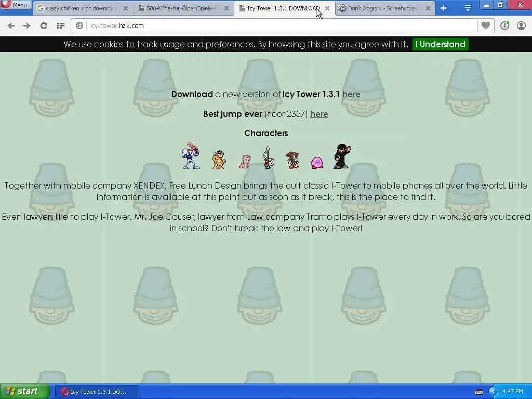Close the Icy Tower tab
The width and height of the screenshot is (532, 399).
tap(327, 8)
